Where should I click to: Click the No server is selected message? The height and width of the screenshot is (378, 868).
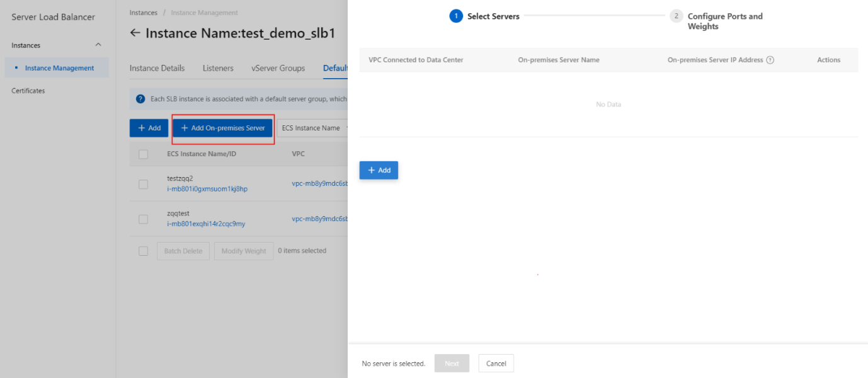(x=394, y=364)
